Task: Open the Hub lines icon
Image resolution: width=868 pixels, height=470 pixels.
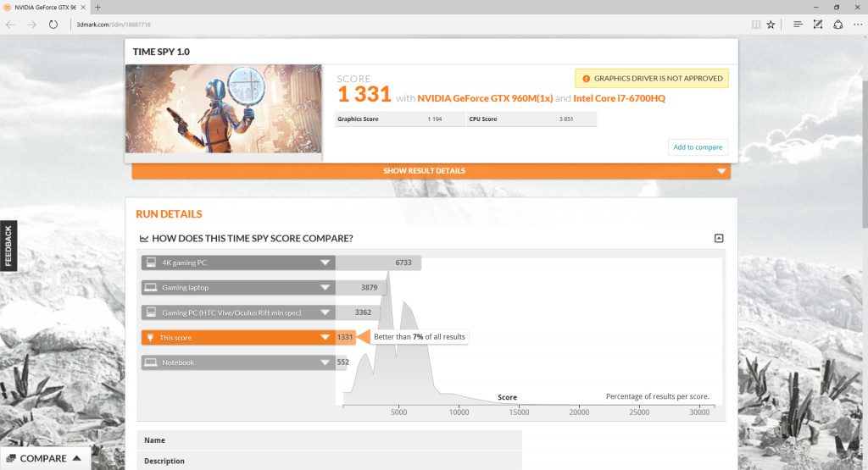Action: [798, 25]
